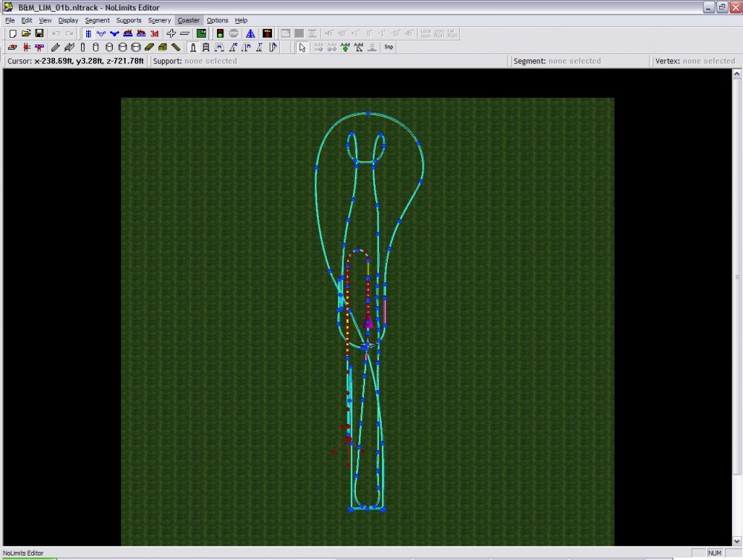
Task: Expand the Display menu
Action: coord(68,20)
